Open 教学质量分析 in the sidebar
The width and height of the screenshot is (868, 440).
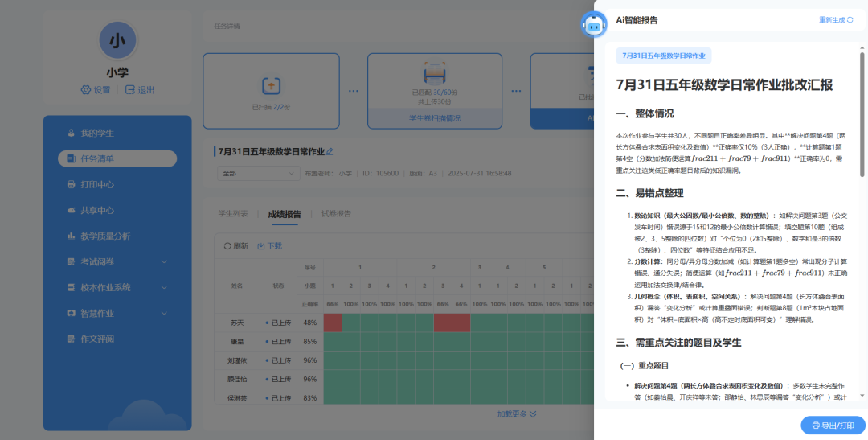tap(106, 236)
